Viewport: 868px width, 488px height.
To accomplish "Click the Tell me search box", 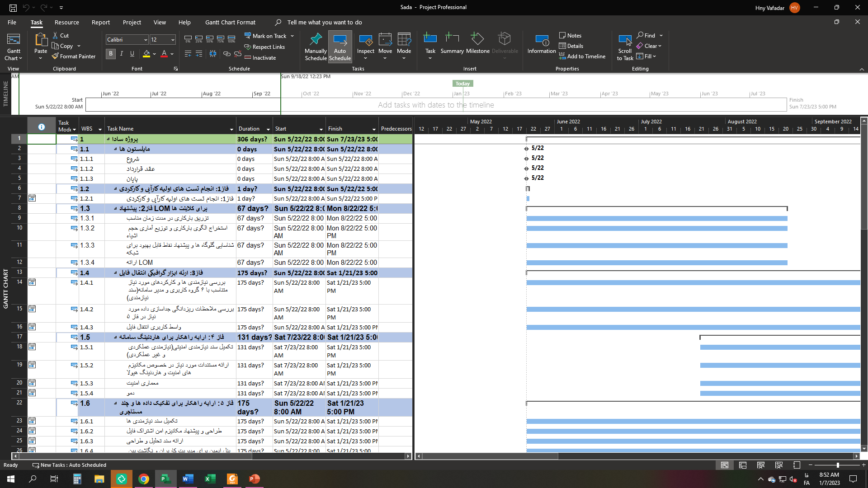I will pos(324,22).
